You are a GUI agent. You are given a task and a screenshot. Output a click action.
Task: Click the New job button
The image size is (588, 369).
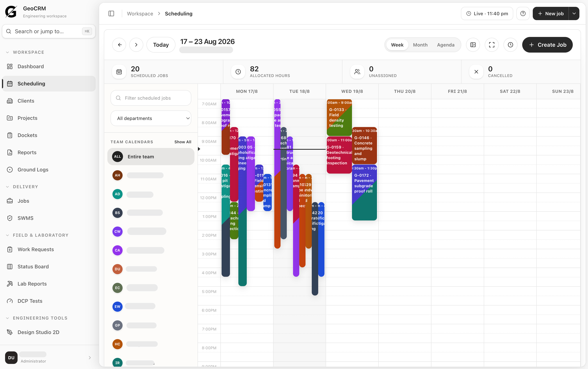pos(551,14)
